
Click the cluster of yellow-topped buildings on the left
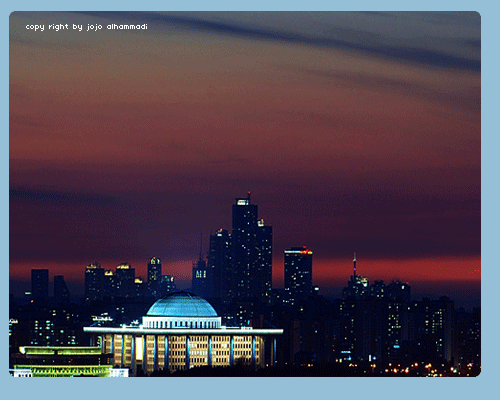113,280
